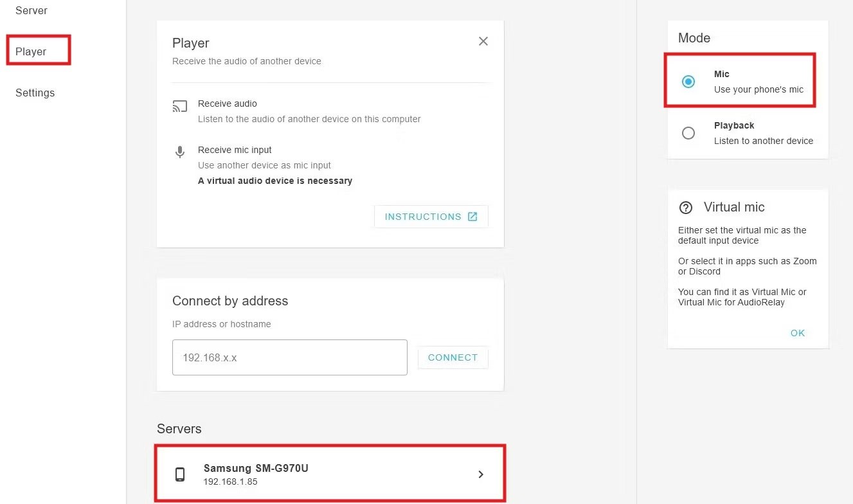Connect to the Samsung SM-G970U server name
The height and width of the screenshot is (504, 853).
coord(256,468)
